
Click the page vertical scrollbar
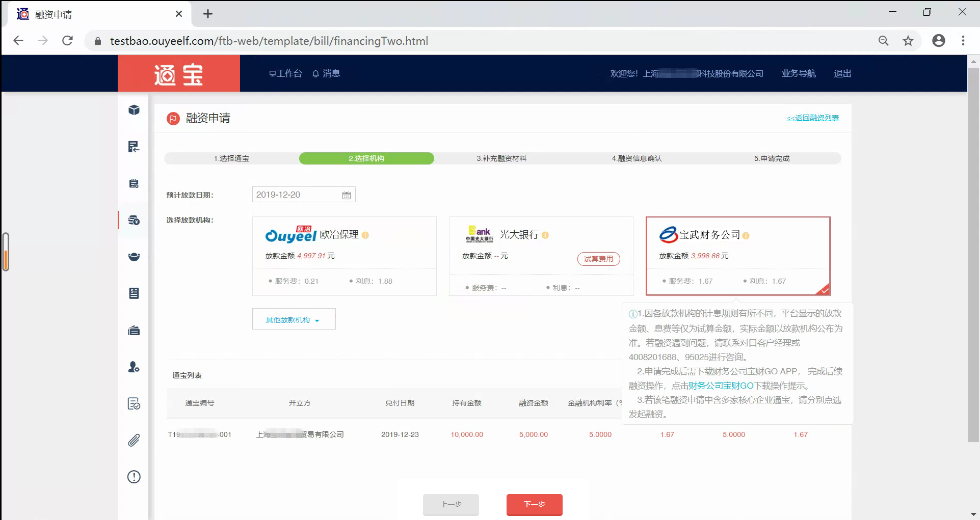(x=973, y=255)
